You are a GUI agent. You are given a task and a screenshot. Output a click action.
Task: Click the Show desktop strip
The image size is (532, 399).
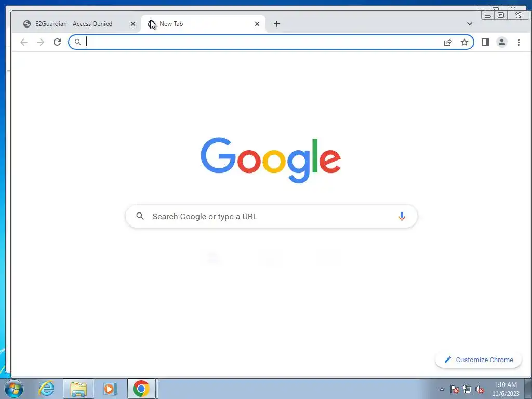[x=528, y=389]
